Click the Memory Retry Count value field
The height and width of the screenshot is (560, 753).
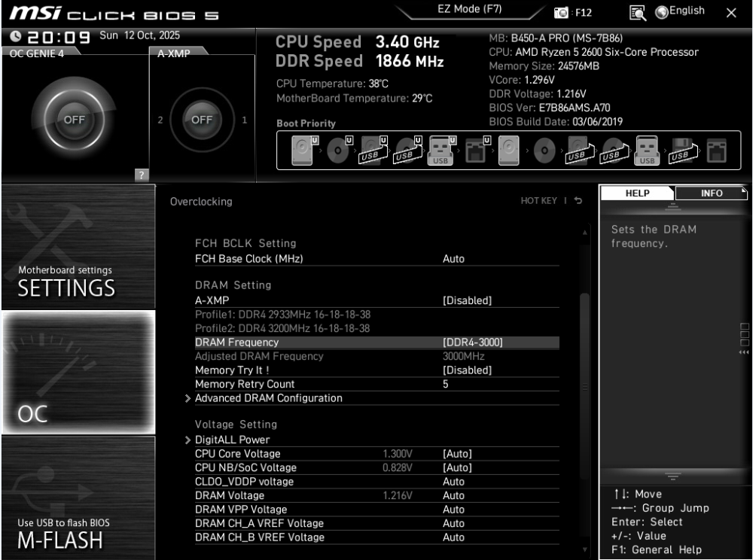click(x=446, y=384)
